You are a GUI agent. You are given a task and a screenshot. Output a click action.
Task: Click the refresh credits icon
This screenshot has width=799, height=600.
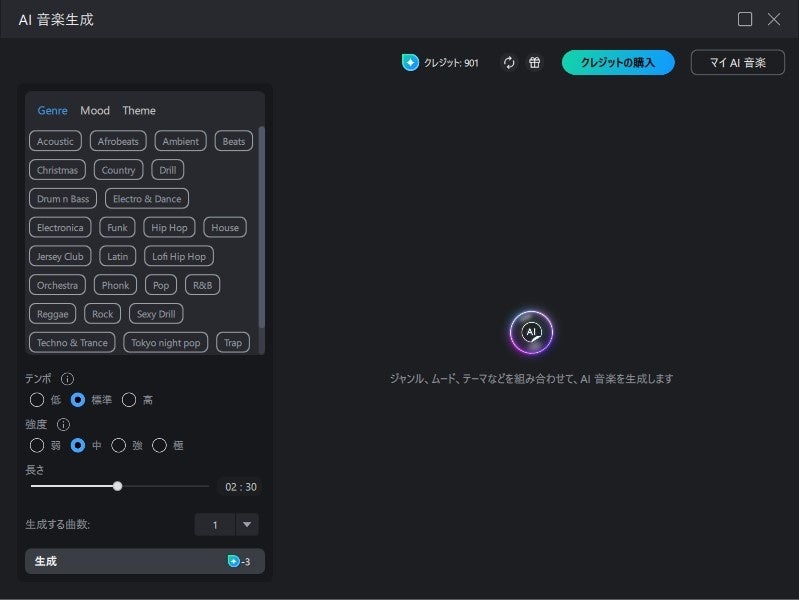[x=509, y=63]
